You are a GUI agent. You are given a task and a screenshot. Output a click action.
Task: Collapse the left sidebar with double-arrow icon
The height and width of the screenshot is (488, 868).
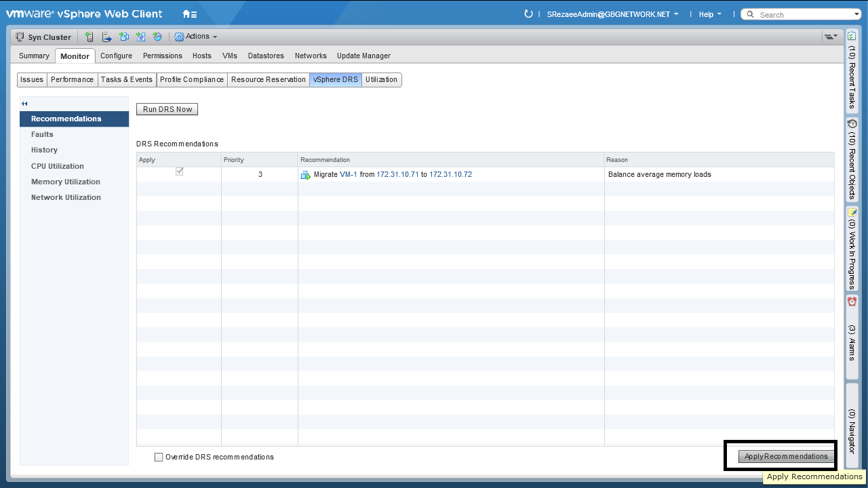click(24, 104)
